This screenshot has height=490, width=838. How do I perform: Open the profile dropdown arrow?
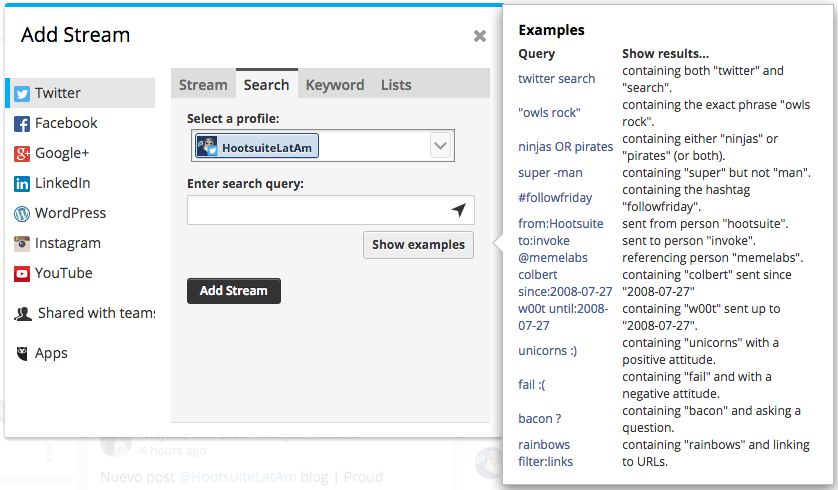coord(440,145)
